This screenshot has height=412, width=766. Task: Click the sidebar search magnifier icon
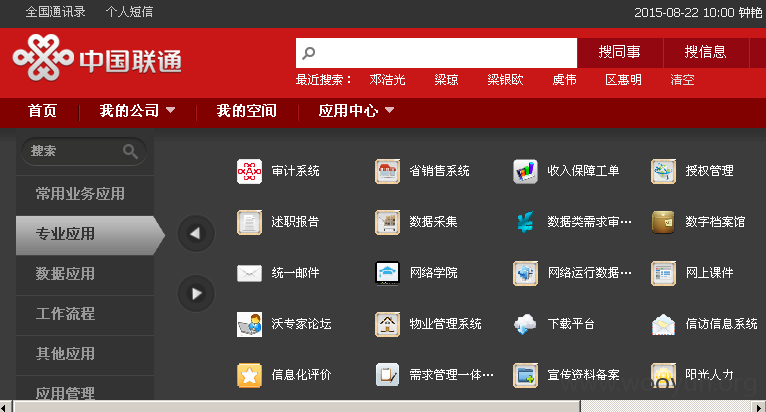coord(130,152)
